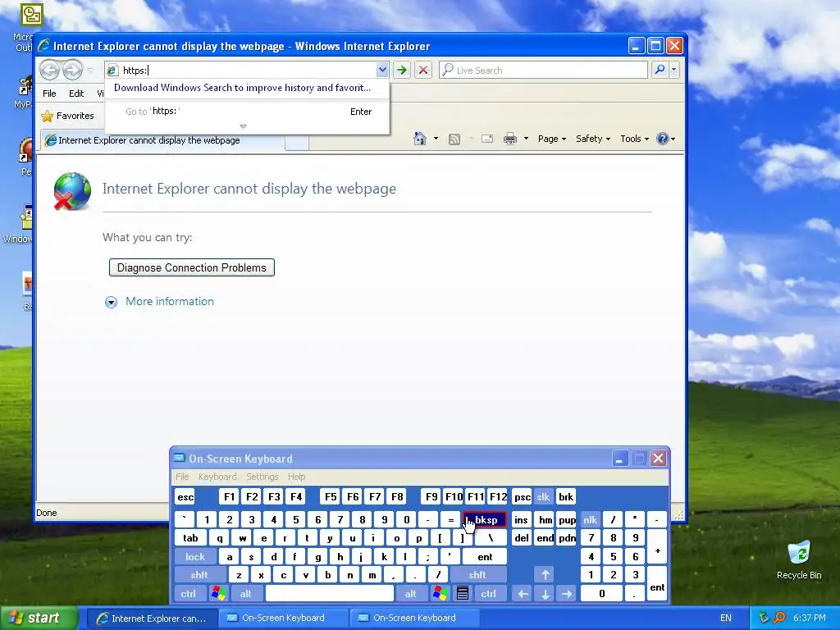Open the Home button dropdown arrow

436,139
